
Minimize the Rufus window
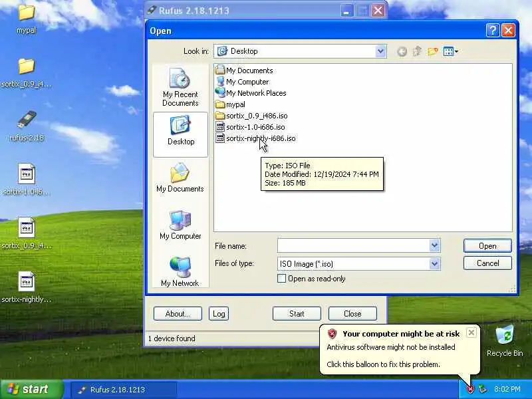coord(346,11)
